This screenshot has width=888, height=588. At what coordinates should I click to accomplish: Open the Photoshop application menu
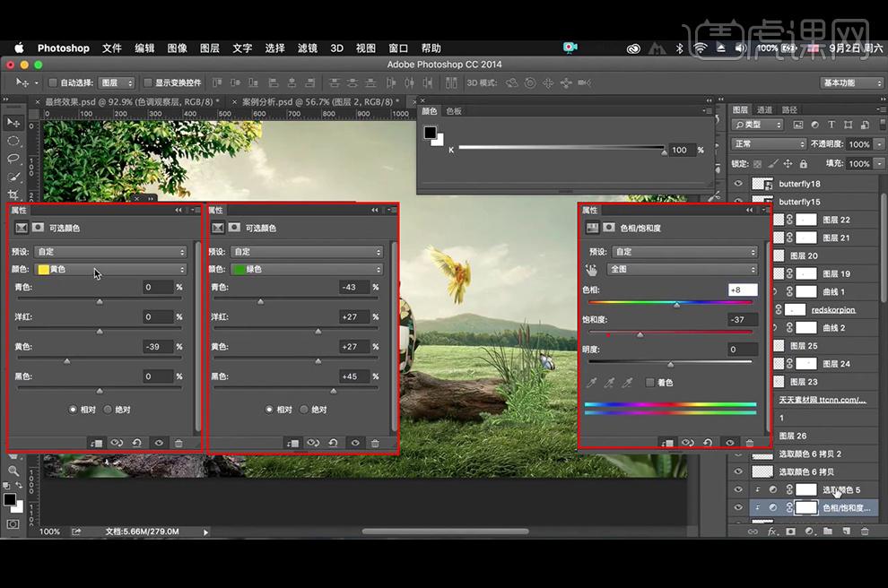tap(64, 48)
